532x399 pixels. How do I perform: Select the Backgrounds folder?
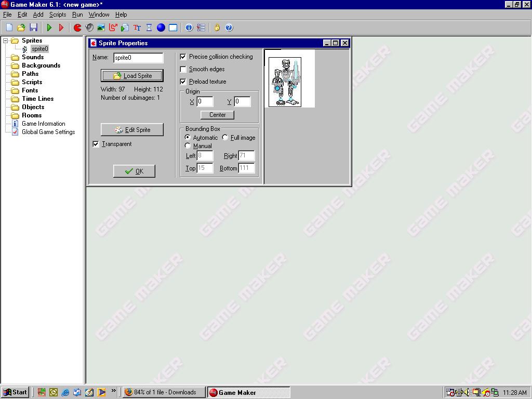tap(41, 65)
